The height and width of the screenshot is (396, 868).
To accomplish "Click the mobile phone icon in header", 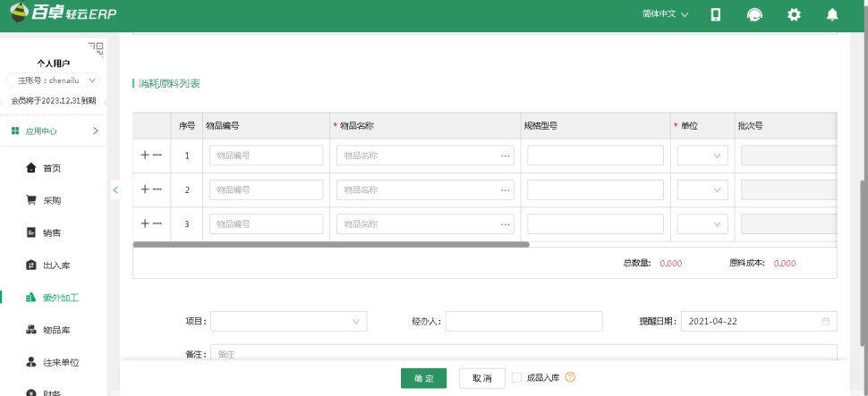I will pos(716,15).
